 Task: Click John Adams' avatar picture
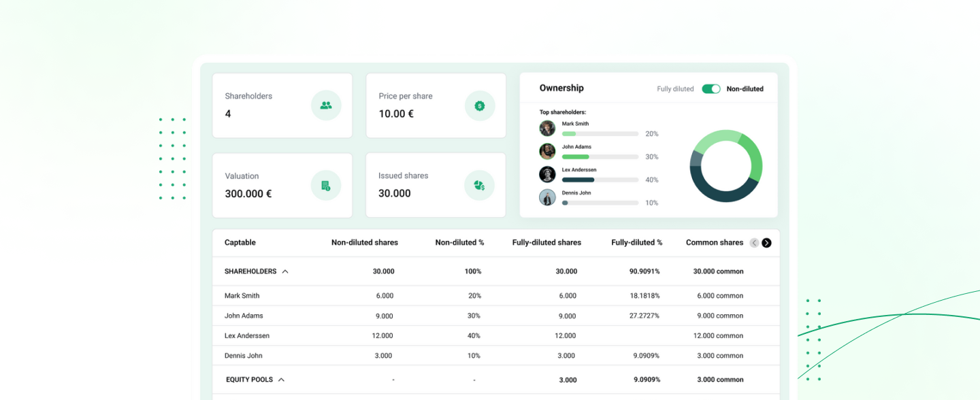tap(547, 152)
